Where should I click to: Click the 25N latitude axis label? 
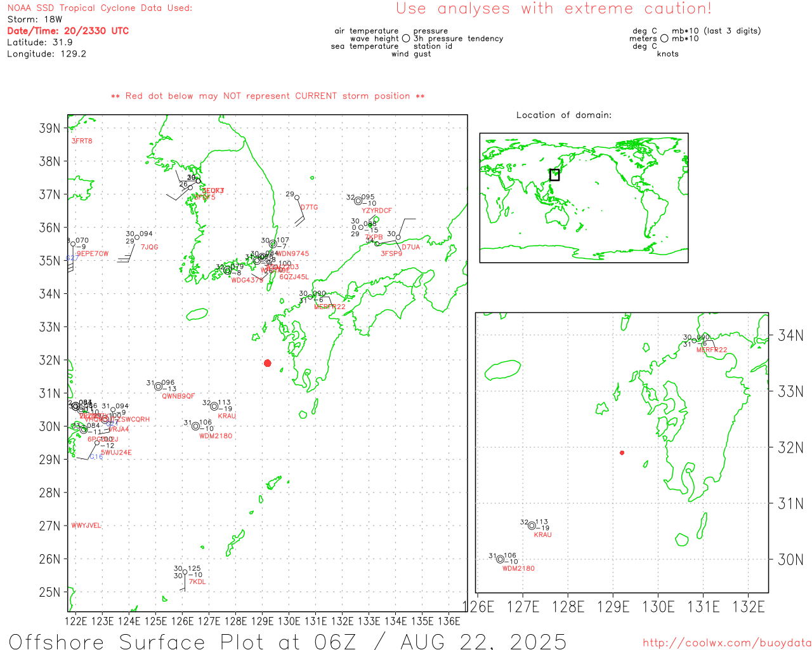click(x=49, y=592)
